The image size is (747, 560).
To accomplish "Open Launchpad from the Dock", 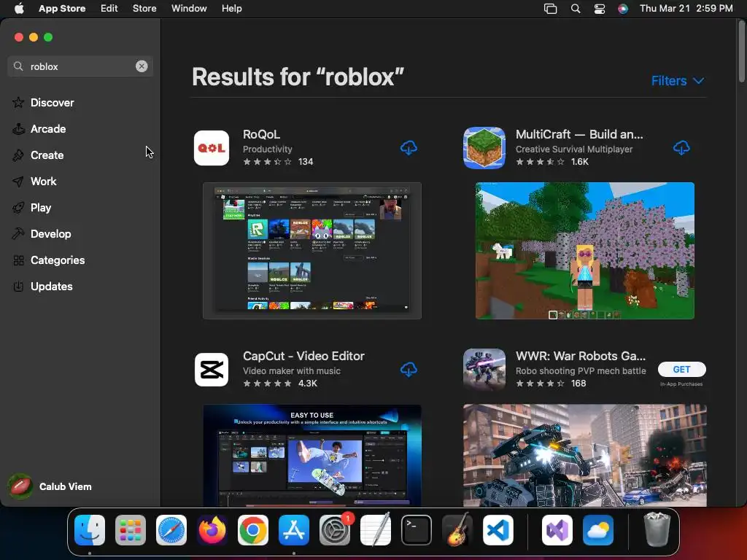I will coord(131,530).
